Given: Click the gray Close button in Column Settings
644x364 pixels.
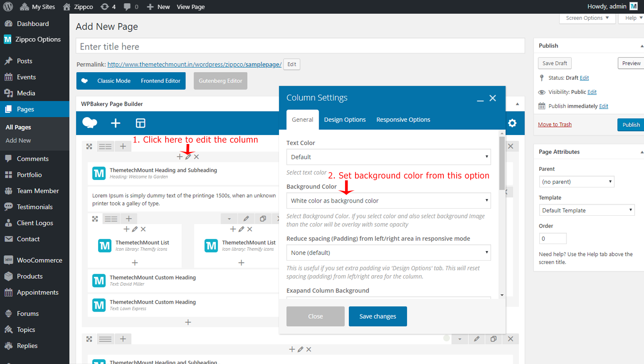Looking at the screenshot, I should (315, 316).
